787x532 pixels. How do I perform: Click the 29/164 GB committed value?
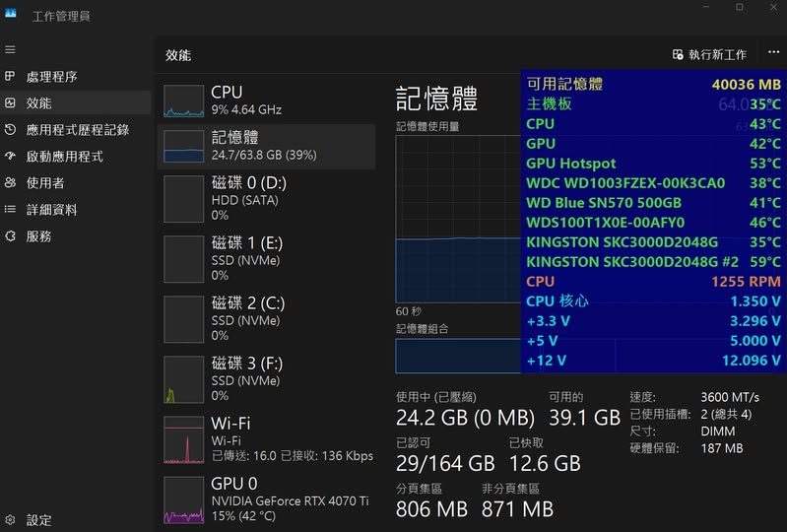click(x=445, y=463)
